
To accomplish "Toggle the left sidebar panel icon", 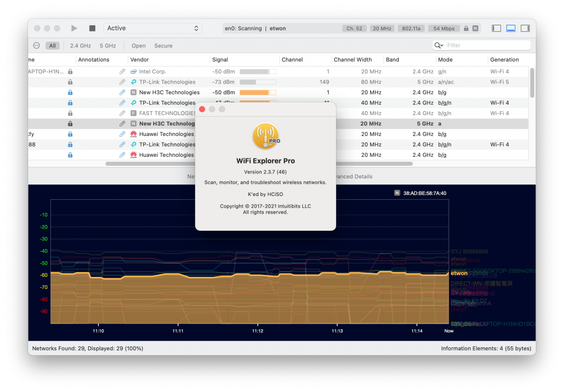I will coord(496,28).
